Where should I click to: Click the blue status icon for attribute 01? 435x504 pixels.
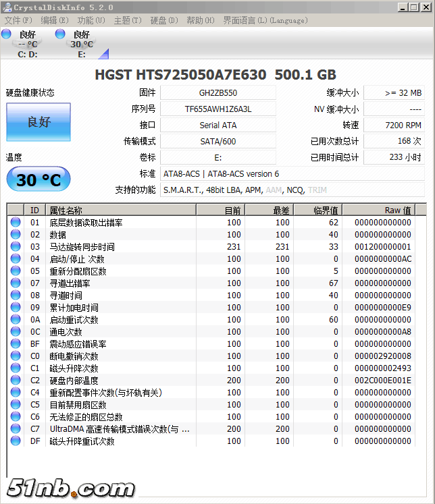click(15, 223)
